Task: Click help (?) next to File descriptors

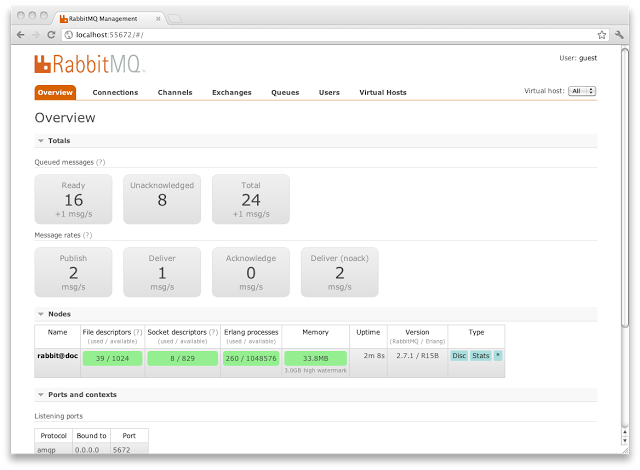Action: tap(138, 332)
